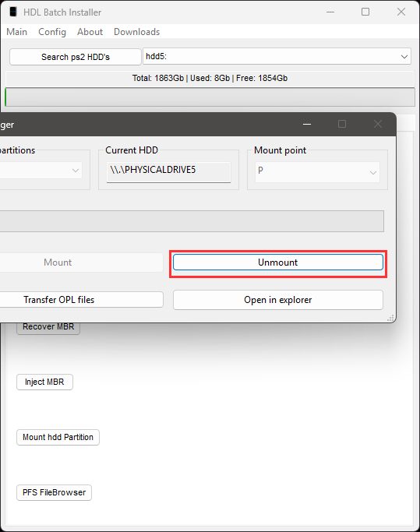Open the Config menu

(52, 32)
